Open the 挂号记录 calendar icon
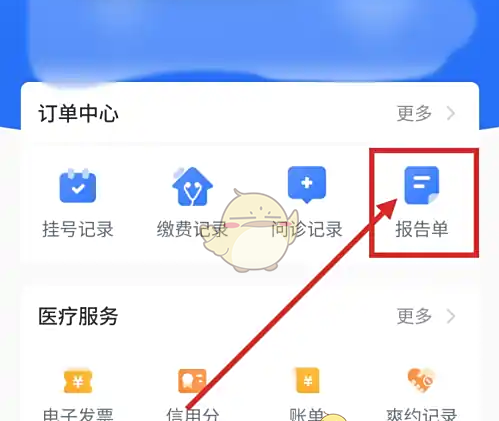The image size is (499, 421). point(78,186)
